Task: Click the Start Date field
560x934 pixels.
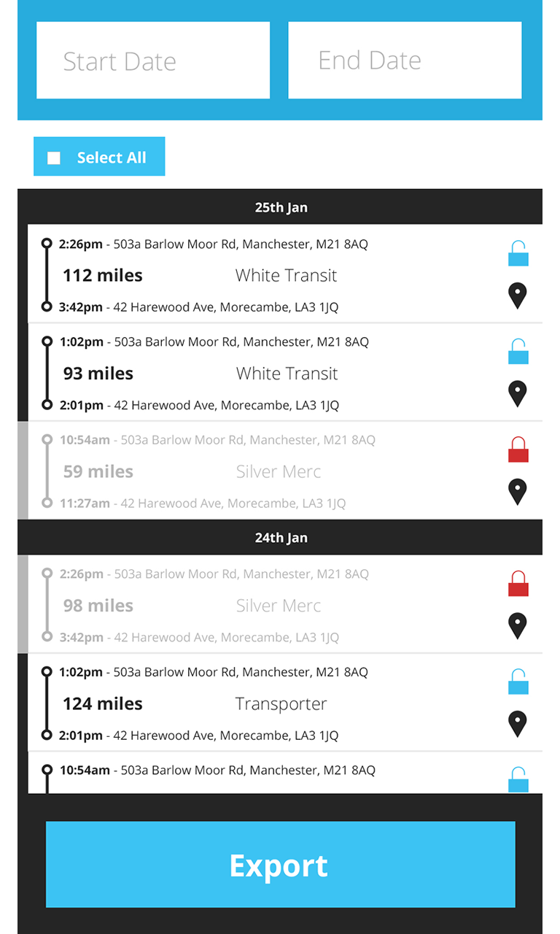Action: (153, 61)
